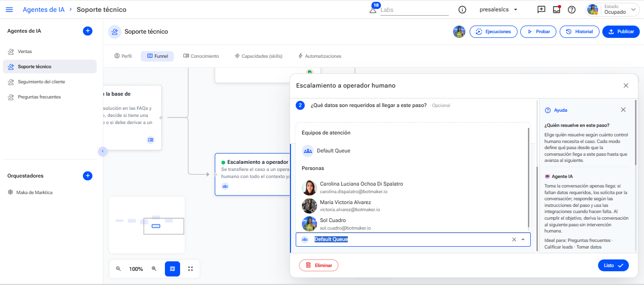Open the help question mark icon

click(x=571, y=9)
